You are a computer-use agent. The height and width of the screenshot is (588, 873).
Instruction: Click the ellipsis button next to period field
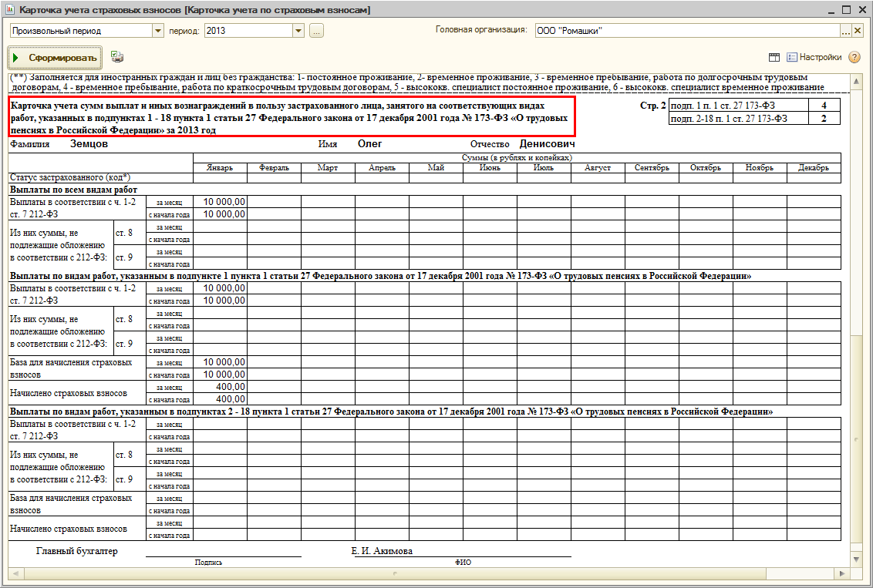[317, 31]
